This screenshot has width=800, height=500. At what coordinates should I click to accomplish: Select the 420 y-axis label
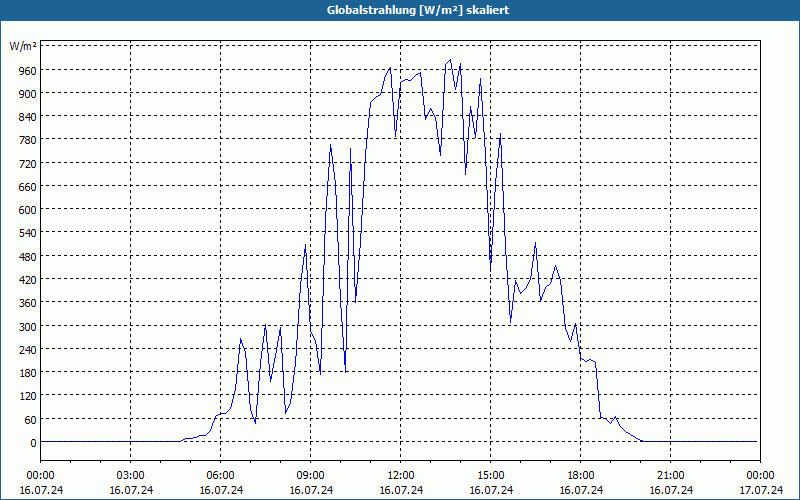28,280
